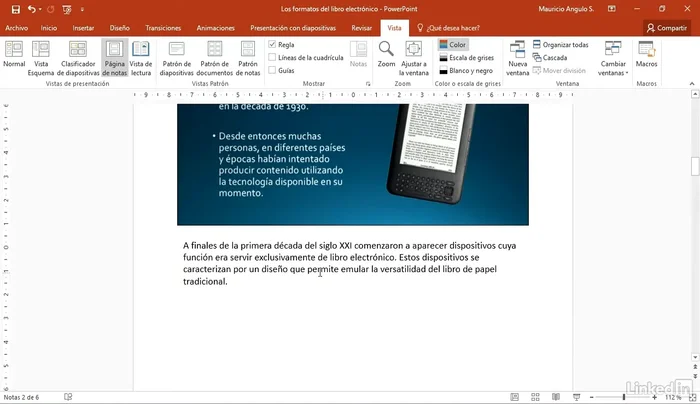Viewport: 700px width, 404px height.
Task: Open the Macros dialog
Action: coord(646,54)
